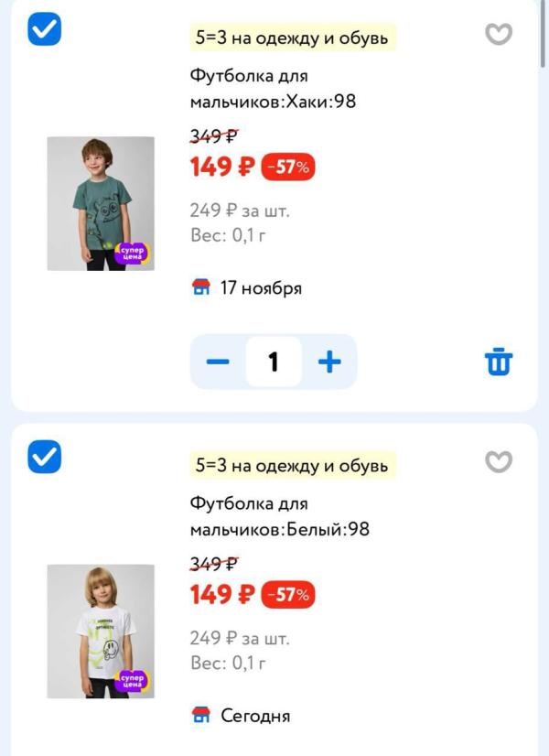Open Футболка для мальчиков:Белый:98 product title
The image size is (549, 756).
pyautogui.click(x=279, y=515)
